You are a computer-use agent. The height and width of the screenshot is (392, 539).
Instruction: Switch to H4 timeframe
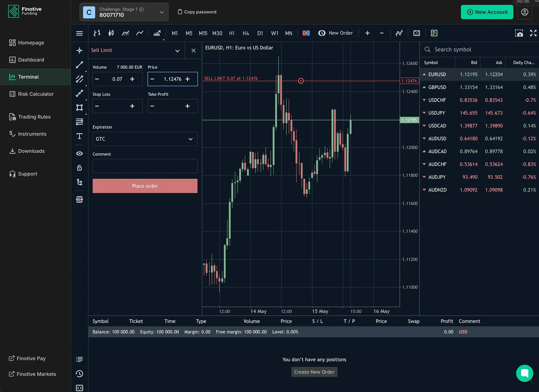(246, 33)
